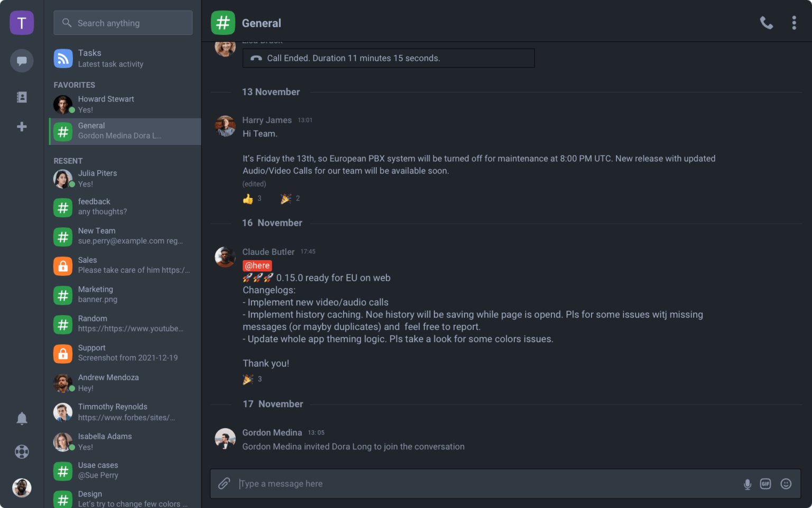Start a call with the phone icon
This screenshot has width=812, height=508.
[767, 23]
